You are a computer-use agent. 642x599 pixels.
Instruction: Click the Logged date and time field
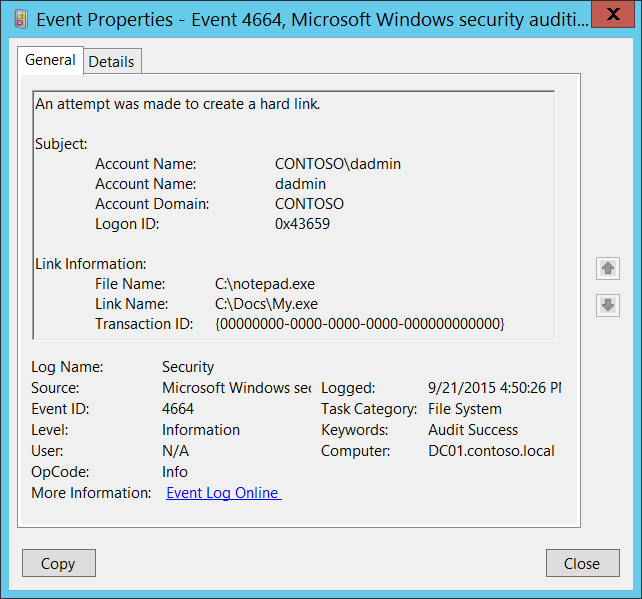494,388
